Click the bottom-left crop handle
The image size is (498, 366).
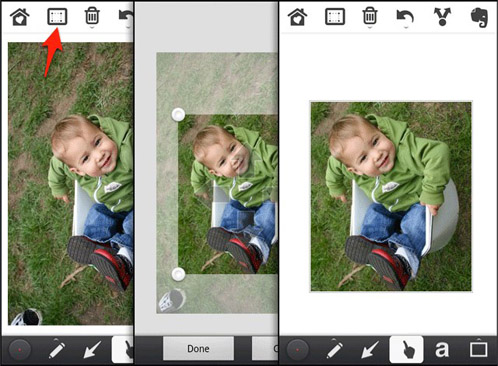[x=178, y=274]
